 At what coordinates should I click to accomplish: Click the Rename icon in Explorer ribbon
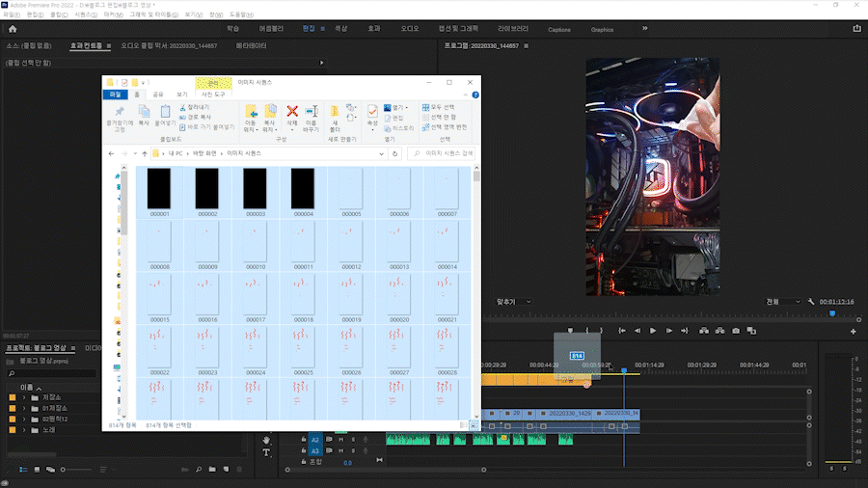[312, 113]
